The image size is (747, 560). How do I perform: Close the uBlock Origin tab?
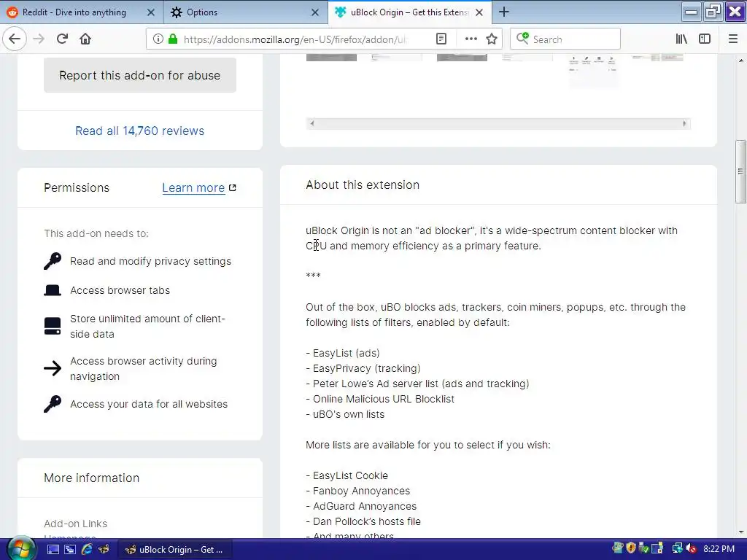tap(479, 12)
